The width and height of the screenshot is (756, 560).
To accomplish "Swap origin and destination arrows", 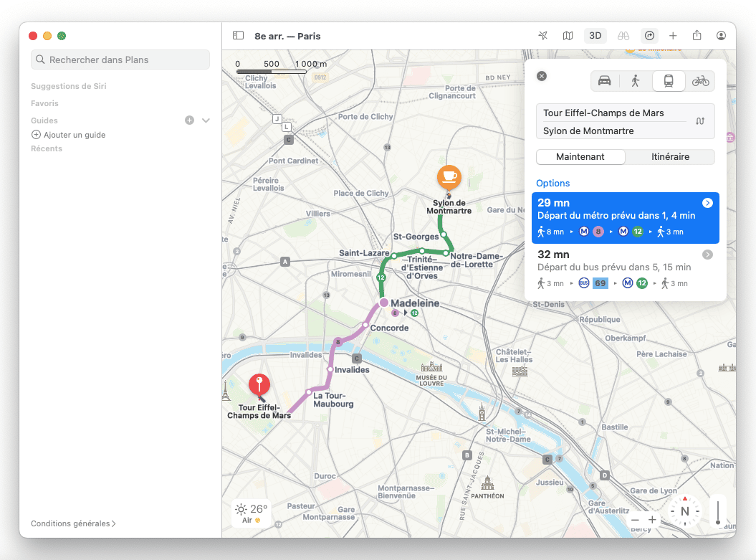I will click(x=700, y=121).
